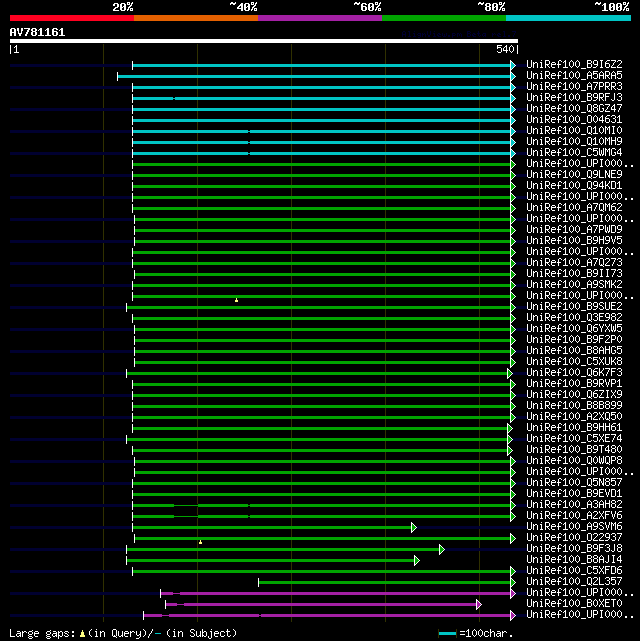Click the UniRef100_B8AHG5 label

pos(574,351)
